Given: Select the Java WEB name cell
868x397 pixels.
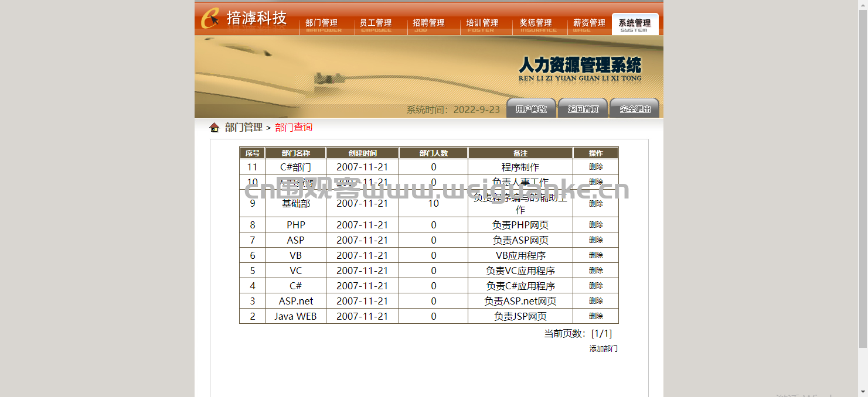Looking at the screenshot, I should [296, 316].
